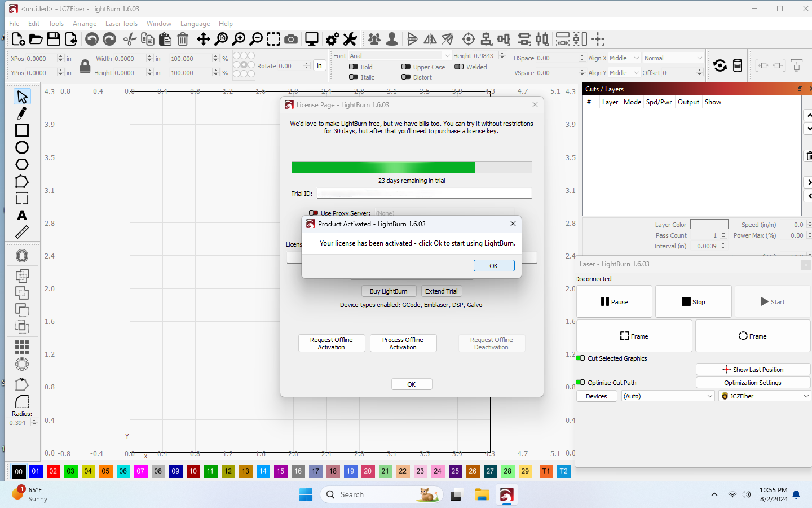Open the Normal text style dropdown

(x=673, y=58)
